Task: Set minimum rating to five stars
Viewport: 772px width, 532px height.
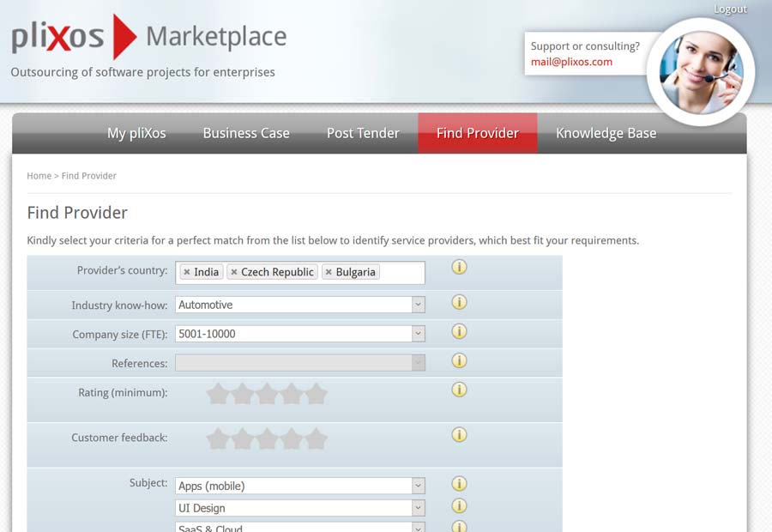Action: tap(317, 394)
